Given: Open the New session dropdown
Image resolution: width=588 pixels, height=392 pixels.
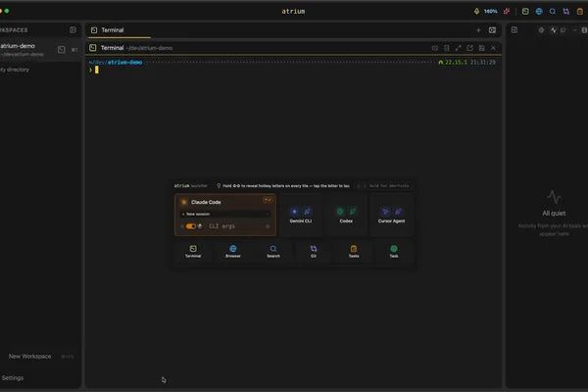Looking at the screenshot, I should pyautogui.click(x=225, y=214).
